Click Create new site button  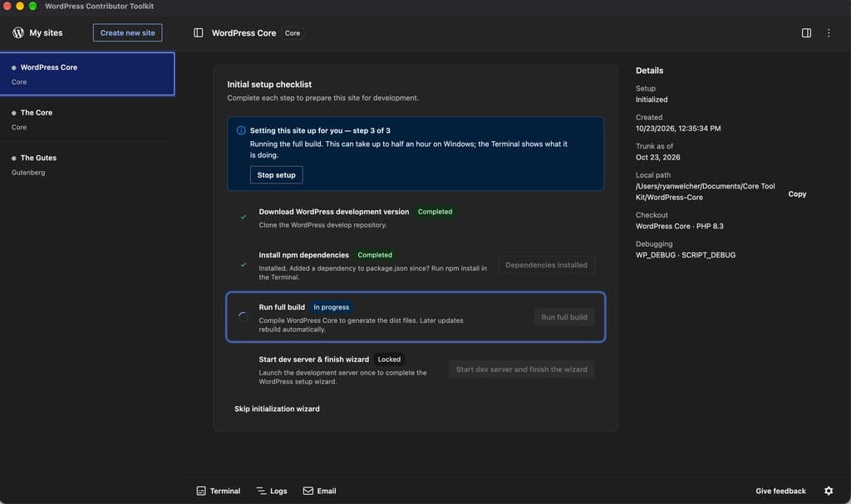click(x=127, y=32)
